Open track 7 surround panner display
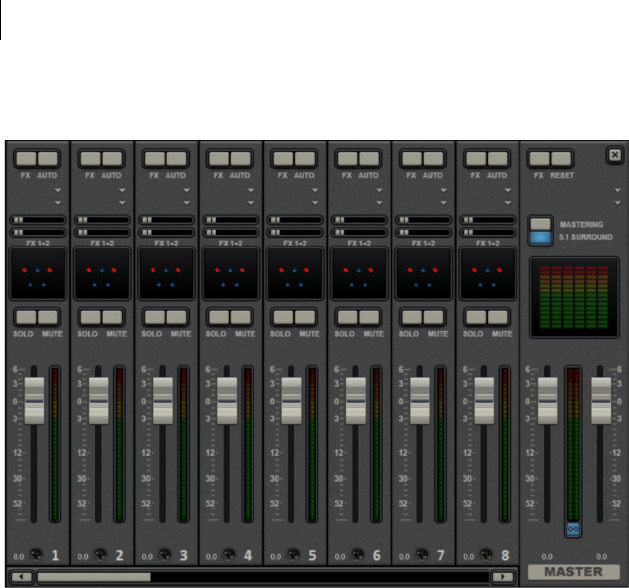The width and height of the screenshot is (629, 588). [423, 274]
